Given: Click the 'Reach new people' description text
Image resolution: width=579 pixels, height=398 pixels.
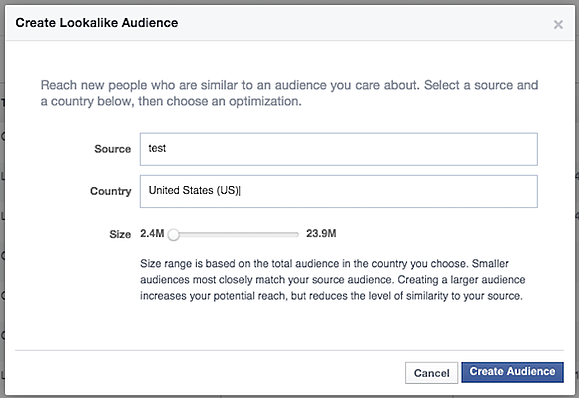Looking at the screenshot, I should click(x=289, y=93).
